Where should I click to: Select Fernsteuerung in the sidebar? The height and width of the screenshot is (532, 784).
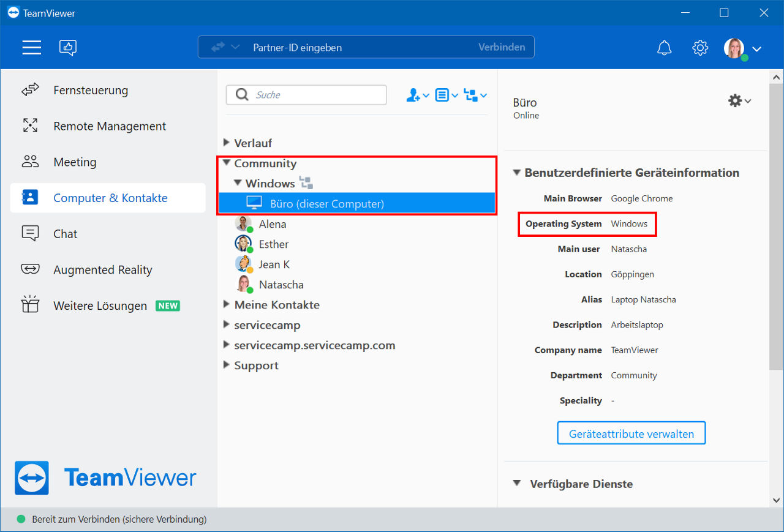click(108, 90)
